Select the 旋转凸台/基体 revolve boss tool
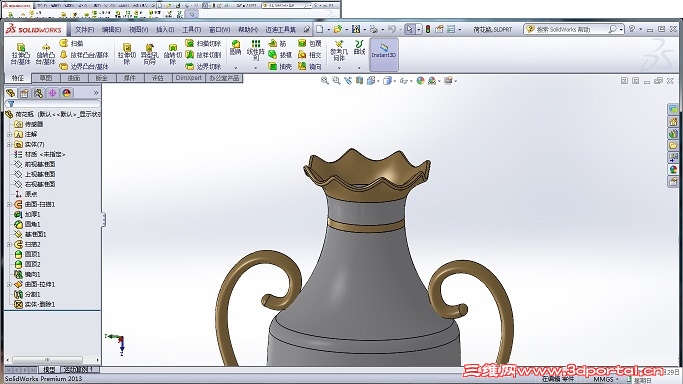Viewport: 683px width, 384px height. click(x=45, y=54)
